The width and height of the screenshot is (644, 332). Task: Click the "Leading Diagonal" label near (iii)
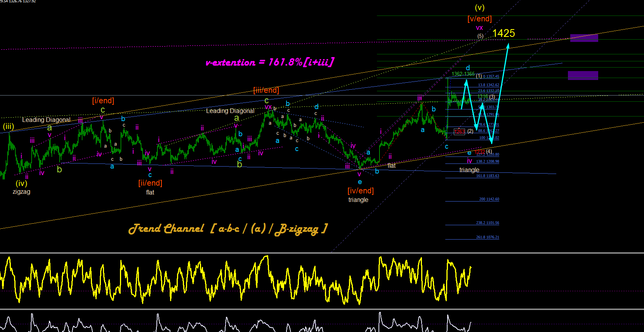46,120
